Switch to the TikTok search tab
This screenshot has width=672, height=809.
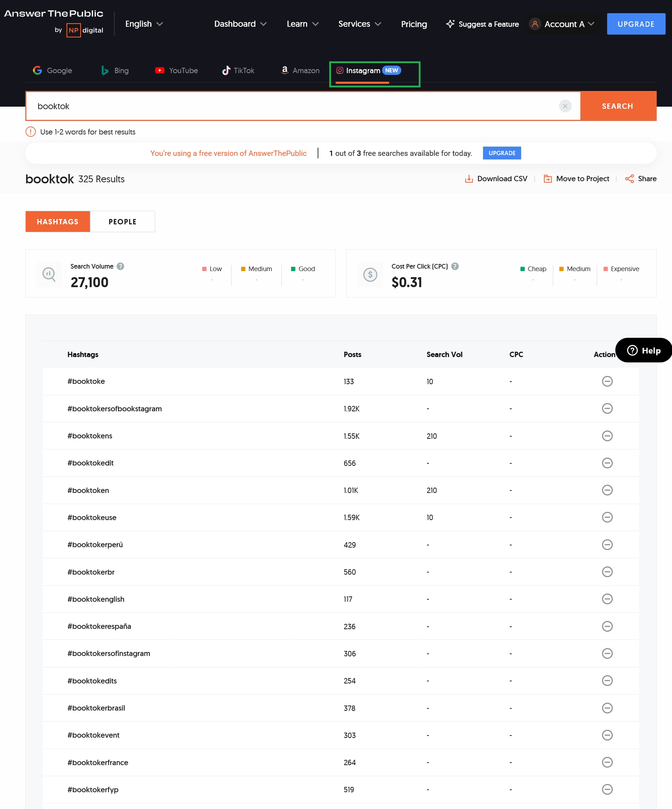[x=238, y=71]
